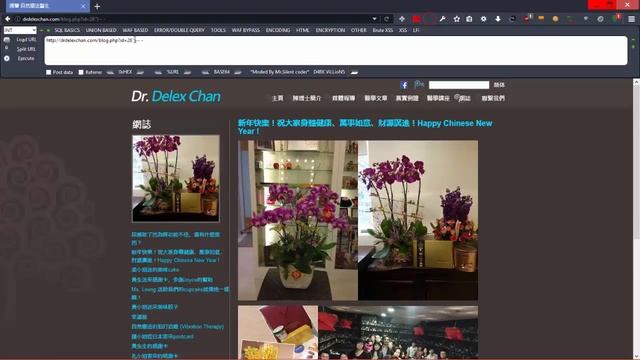Open the Facebook icon on website

[x=404, y=85]
